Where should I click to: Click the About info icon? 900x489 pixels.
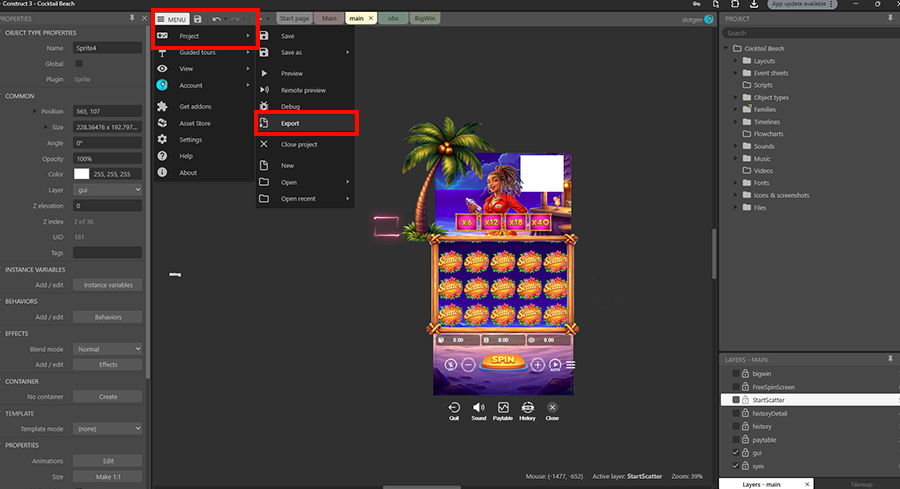click(162, 172)
